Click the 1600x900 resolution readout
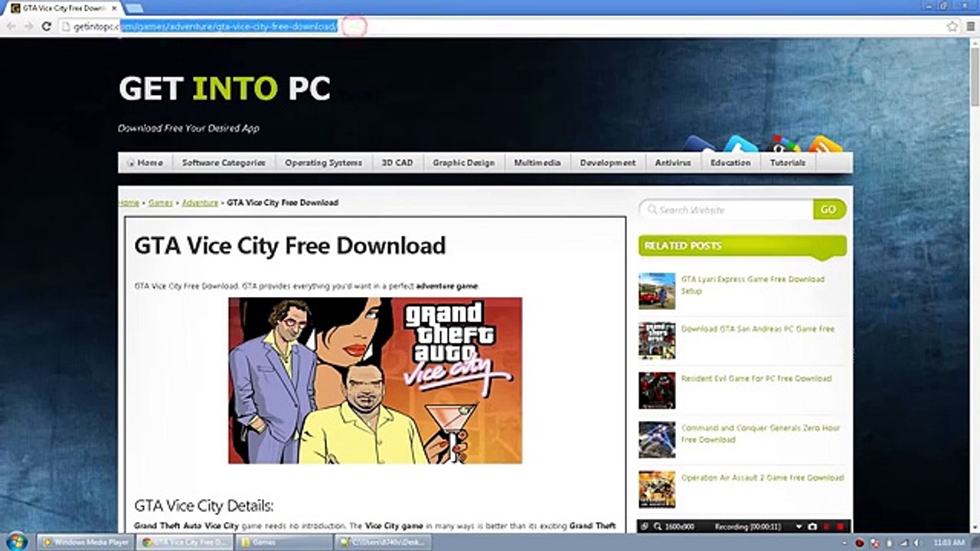This screenshot has height=551, width=980. (x=679, y=527)
